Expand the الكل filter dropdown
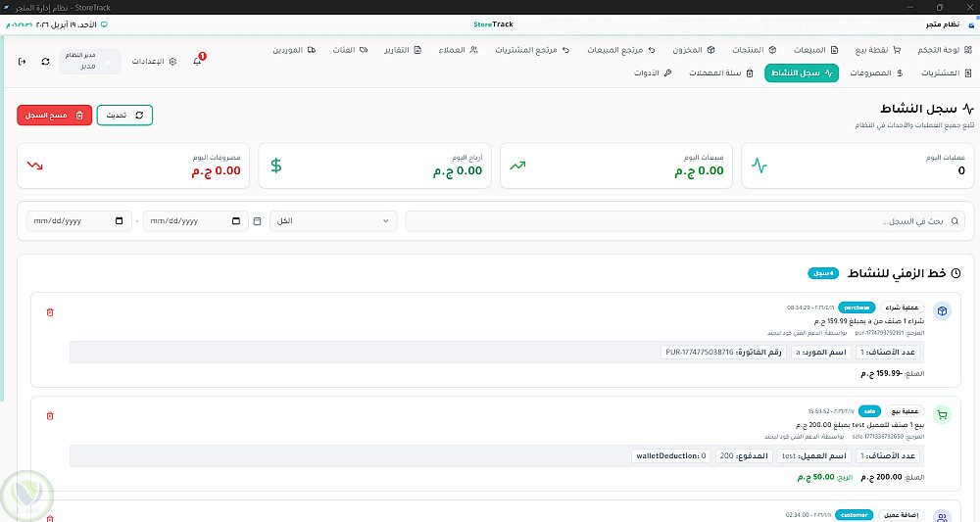Viewport: 980px width, 522px height. pyautogui.click(x=333, y=221)
